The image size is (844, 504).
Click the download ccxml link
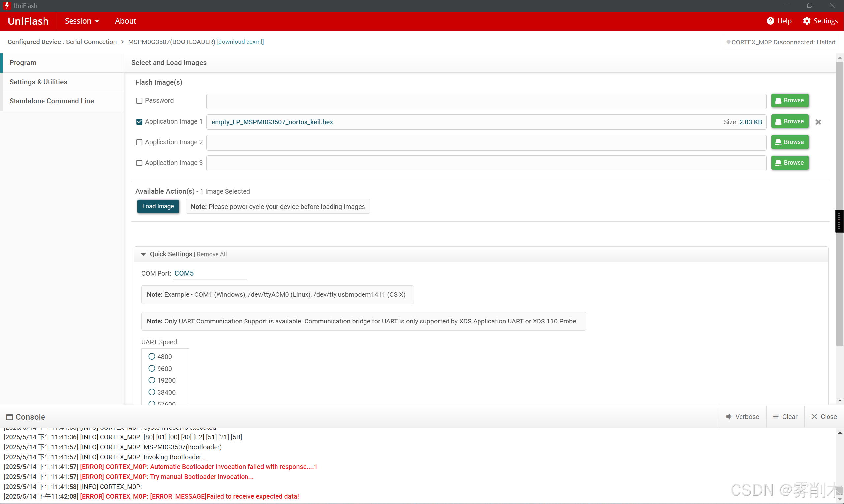pos(240,42)
